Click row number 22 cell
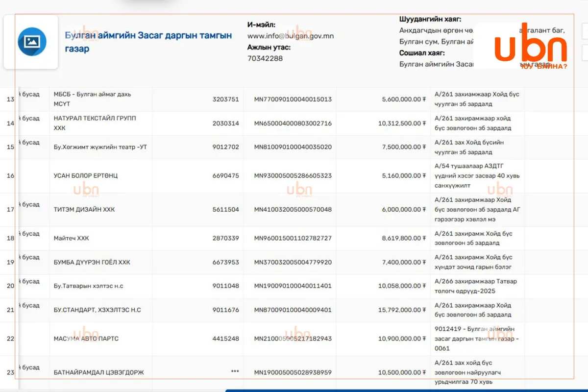 click(10, 339)
